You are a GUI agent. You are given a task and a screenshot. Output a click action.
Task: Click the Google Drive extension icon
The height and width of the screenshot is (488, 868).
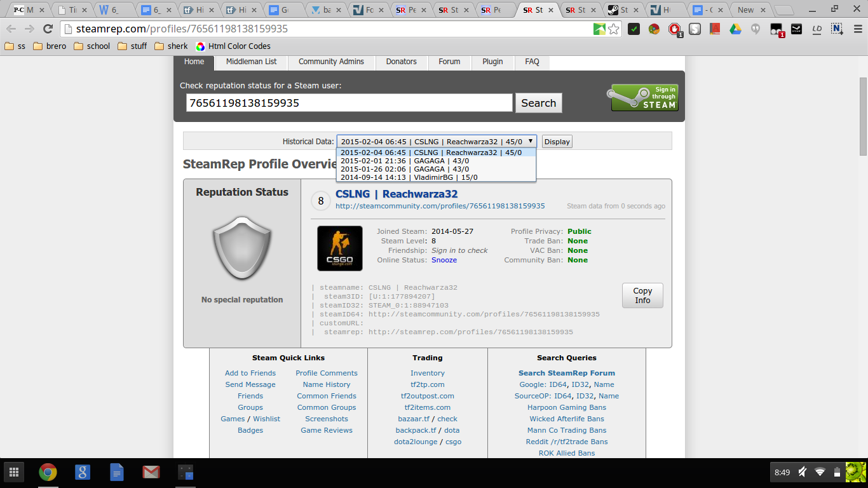click(735, 29)
